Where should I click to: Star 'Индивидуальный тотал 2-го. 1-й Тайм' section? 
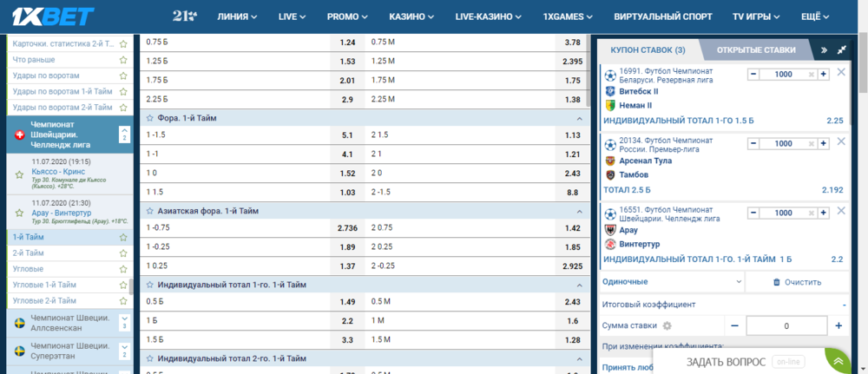(x=149, y=358)
